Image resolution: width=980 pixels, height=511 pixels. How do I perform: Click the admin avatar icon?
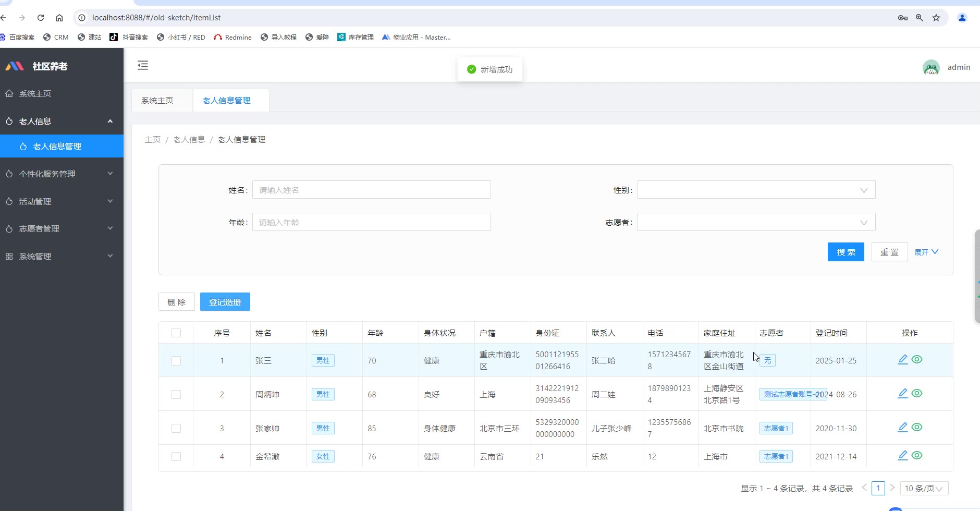pyautogui.click(x=931, y=67)
